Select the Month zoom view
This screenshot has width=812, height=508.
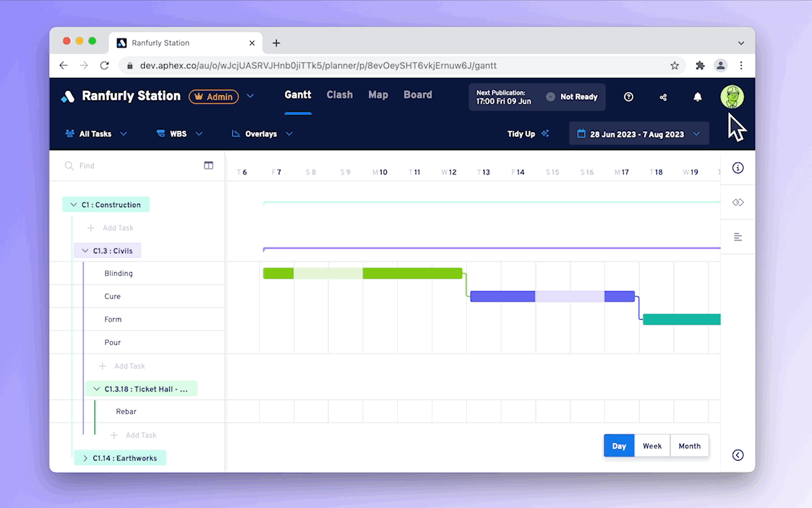point(690,446)
